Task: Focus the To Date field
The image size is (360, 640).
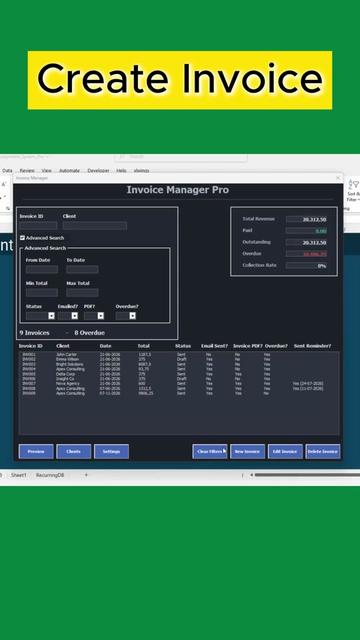Action: [82, 269]
